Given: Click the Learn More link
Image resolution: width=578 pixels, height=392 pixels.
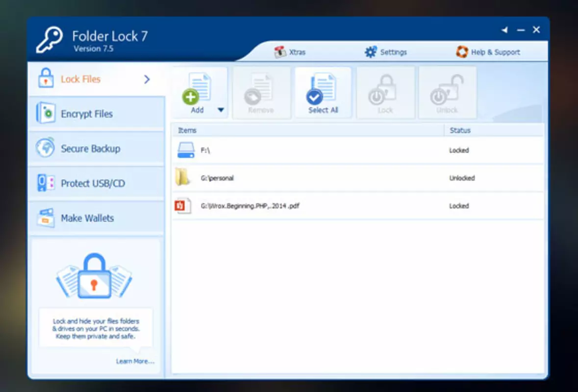Looking at the screenshot, I should [135, 361].
